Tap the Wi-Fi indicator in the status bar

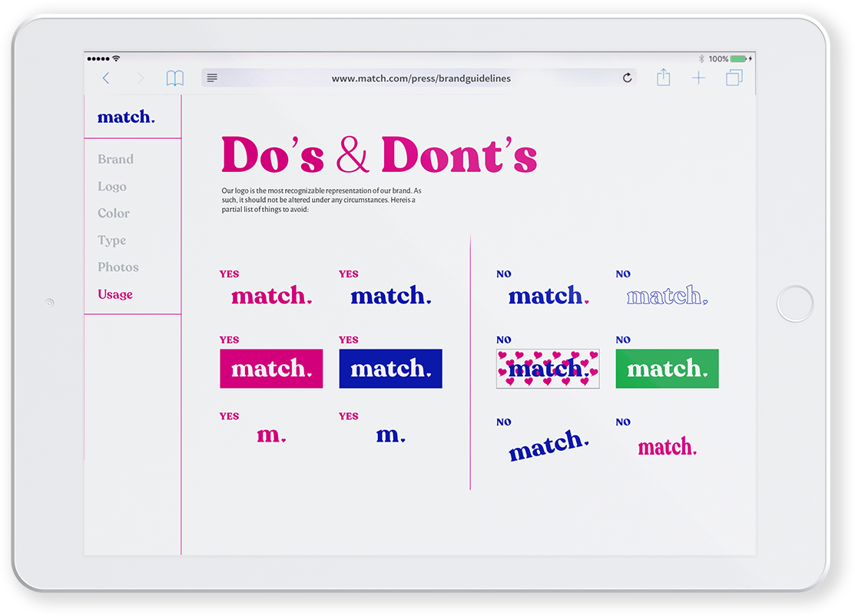[x=116, y=58]
